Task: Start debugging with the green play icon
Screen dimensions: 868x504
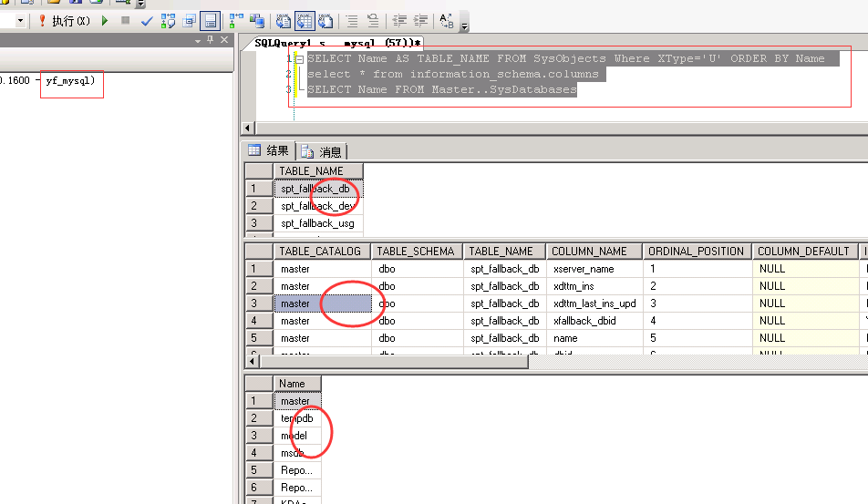Action: [x=105, y=20]
